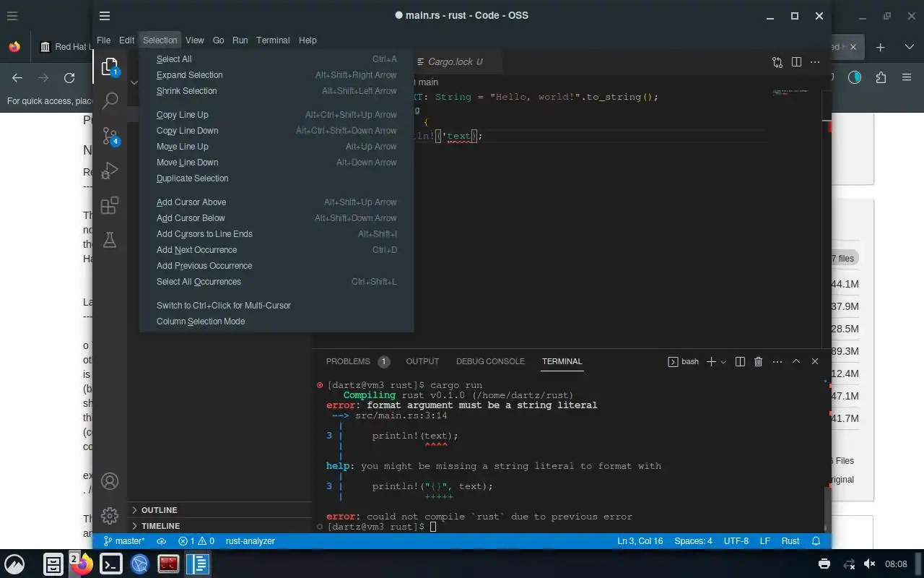Screen dimensions: 924x578
Task: Open file manager from the taskbar
Action: pos(53,564)
